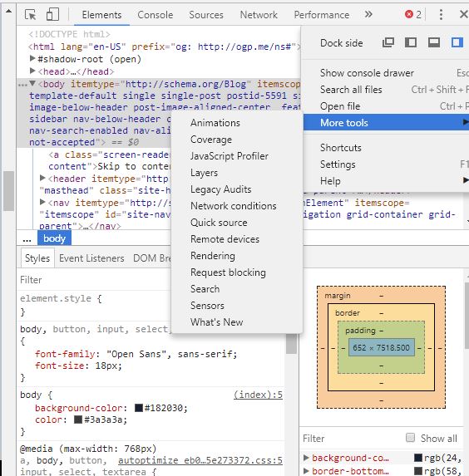Open the three-dot DevTools menu

point(441,14)
